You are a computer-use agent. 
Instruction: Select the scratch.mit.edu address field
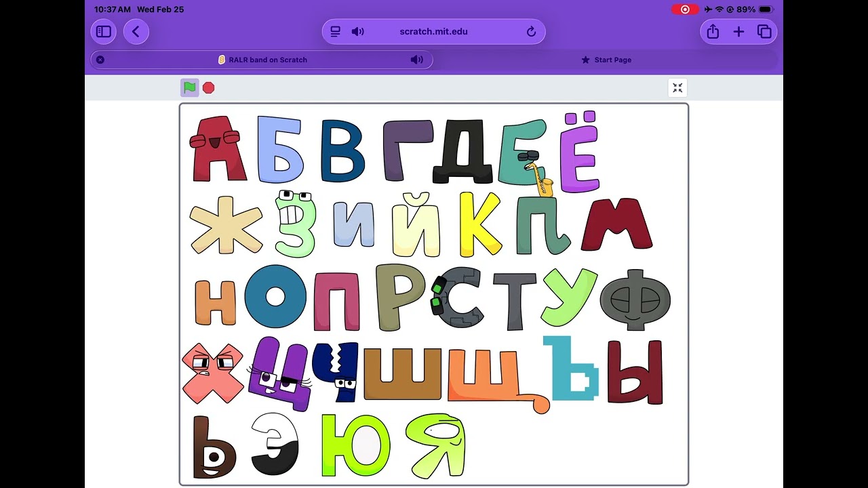433,31
